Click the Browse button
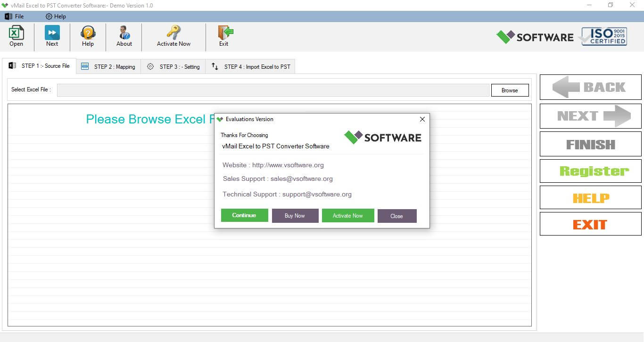The height and width of the screenshot is (342, 644). click(510, 90)
